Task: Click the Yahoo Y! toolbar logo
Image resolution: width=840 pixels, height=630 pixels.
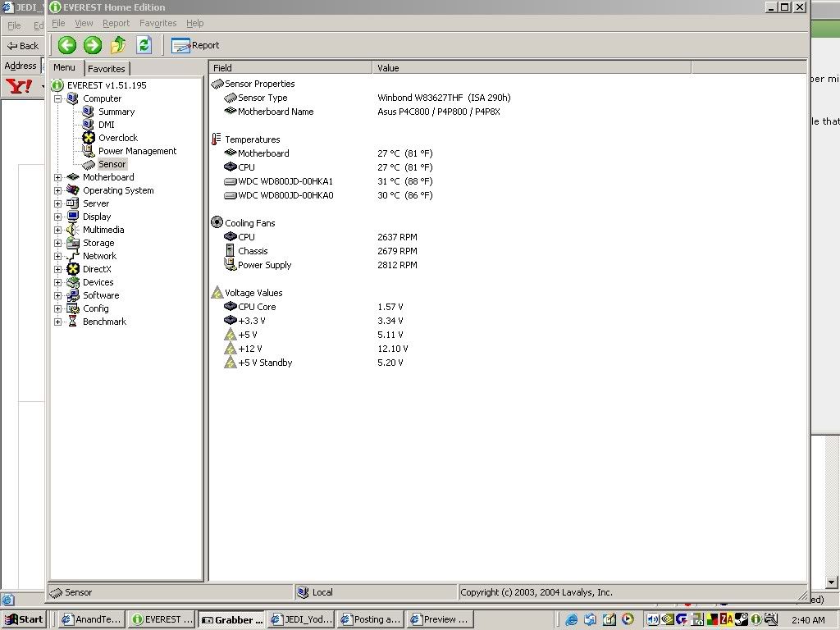Action: tap(19, 85)
